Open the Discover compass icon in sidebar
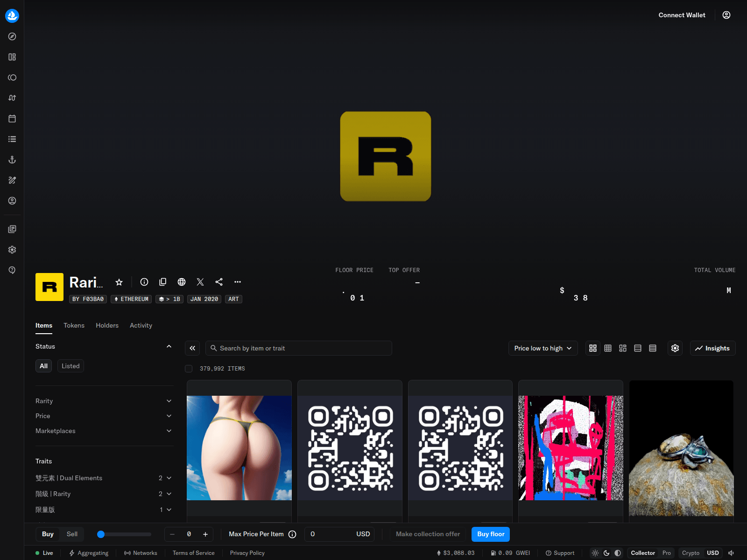 12,36
